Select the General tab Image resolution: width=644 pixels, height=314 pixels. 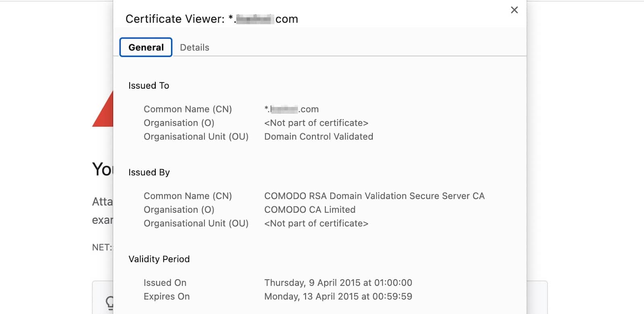(x=146, y=48)
